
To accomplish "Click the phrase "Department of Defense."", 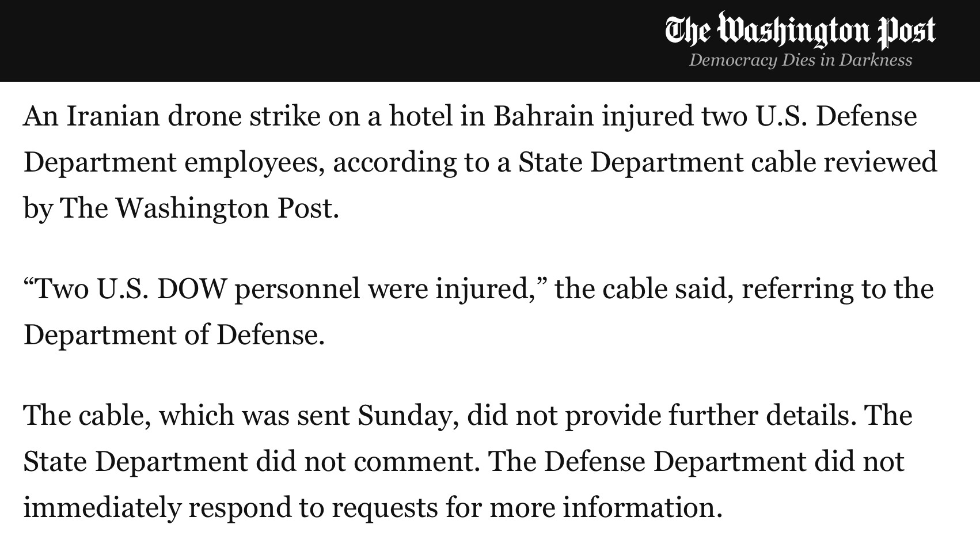I will tap(174, 335).
